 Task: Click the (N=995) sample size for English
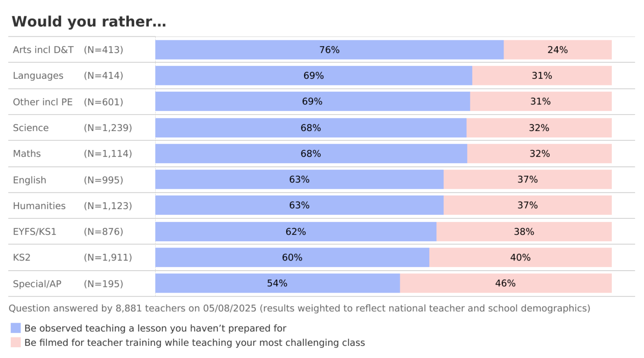pos(103,180)
